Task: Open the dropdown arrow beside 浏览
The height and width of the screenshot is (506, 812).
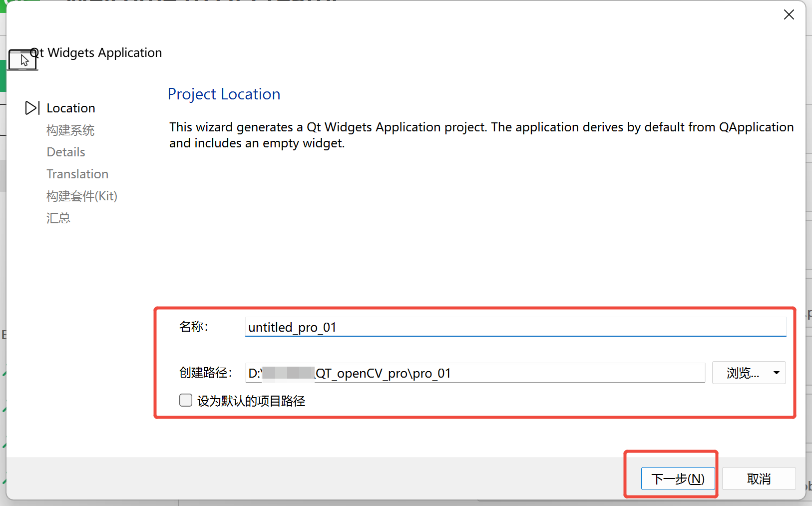Action: click(x=777, y=373)
